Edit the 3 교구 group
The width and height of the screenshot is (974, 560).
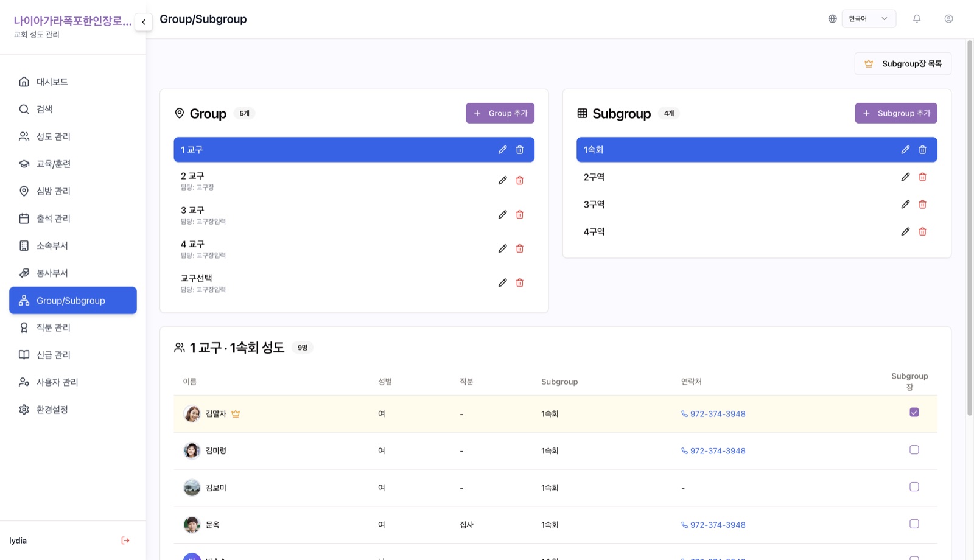pyautogui.click(x=502, y=214)
